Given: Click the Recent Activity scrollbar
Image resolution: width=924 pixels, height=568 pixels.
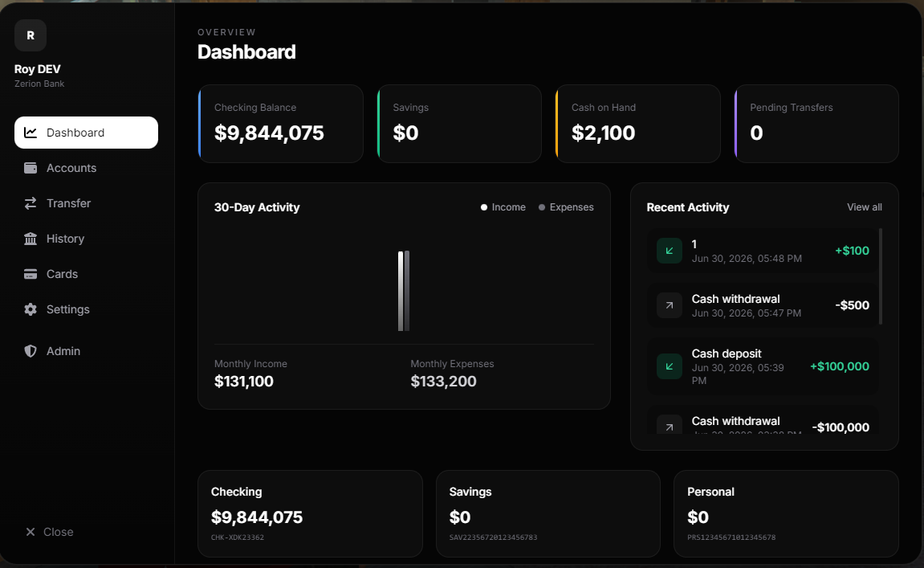Looking at the screenshot, I should [881, 276].
